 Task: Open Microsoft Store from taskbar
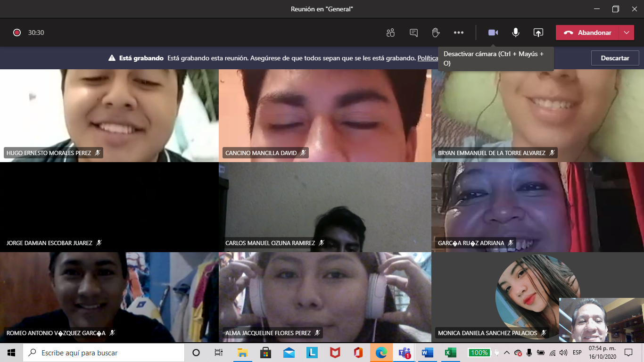[x=265, y=353]
